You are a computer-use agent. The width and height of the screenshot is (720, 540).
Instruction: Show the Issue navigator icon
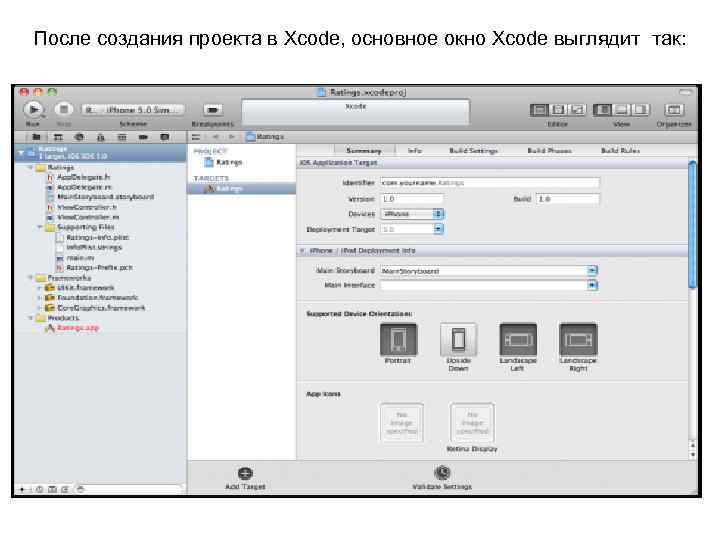pyautogui.click(x=101, y=137)
